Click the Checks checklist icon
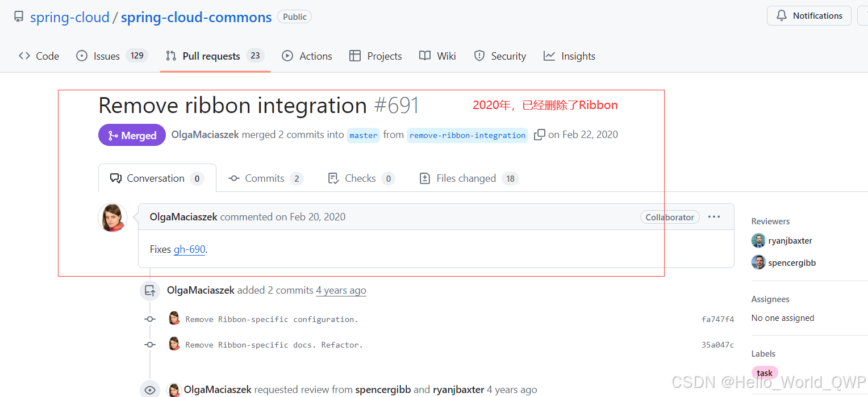 click(x=333, y=178)
